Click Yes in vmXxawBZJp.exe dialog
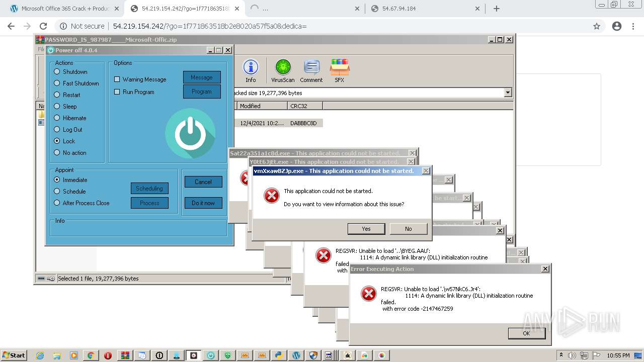The width and height of the screenshot is (644, 362). (366, 229)
